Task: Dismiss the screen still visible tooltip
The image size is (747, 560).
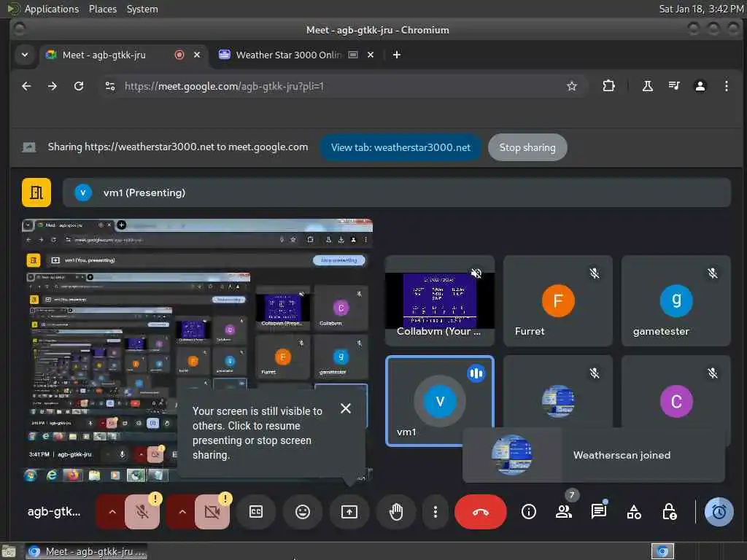Action: [346, 408]
